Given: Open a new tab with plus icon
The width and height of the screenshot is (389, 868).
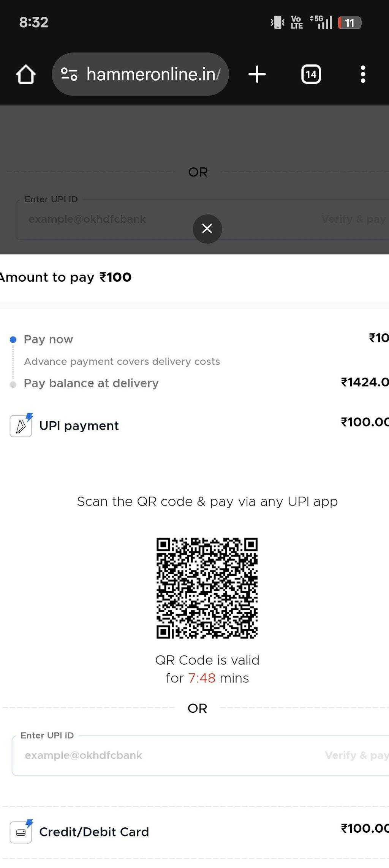Looking at the screenshot, I should pos(257,74).
